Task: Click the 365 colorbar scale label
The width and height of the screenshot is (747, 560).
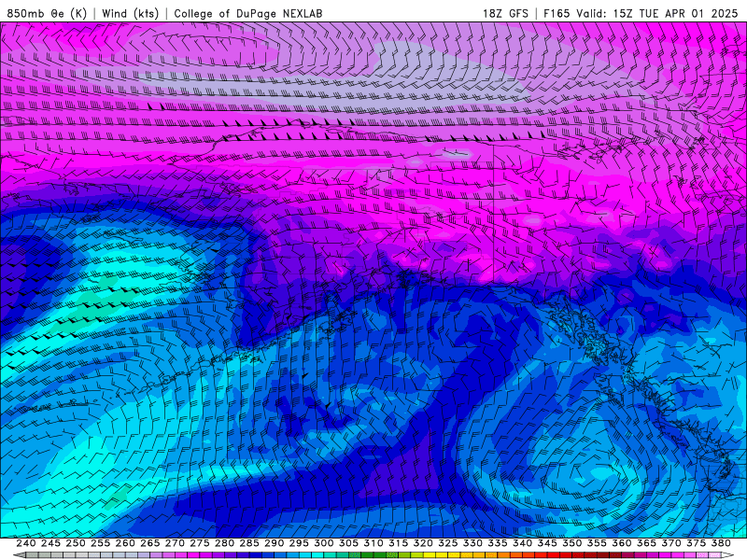Action: tap(646, 543)
